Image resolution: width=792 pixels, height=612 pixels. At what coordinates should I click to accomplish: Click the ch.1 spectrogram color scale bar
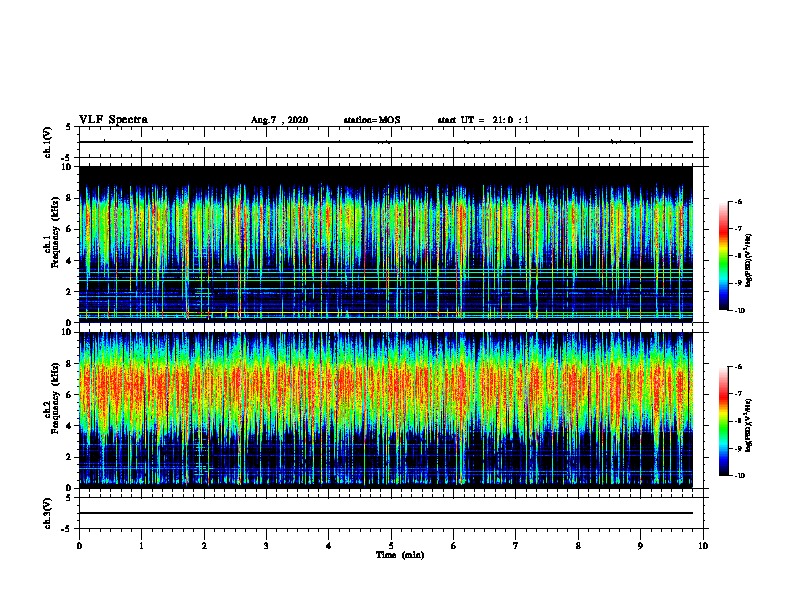point(724,256)
